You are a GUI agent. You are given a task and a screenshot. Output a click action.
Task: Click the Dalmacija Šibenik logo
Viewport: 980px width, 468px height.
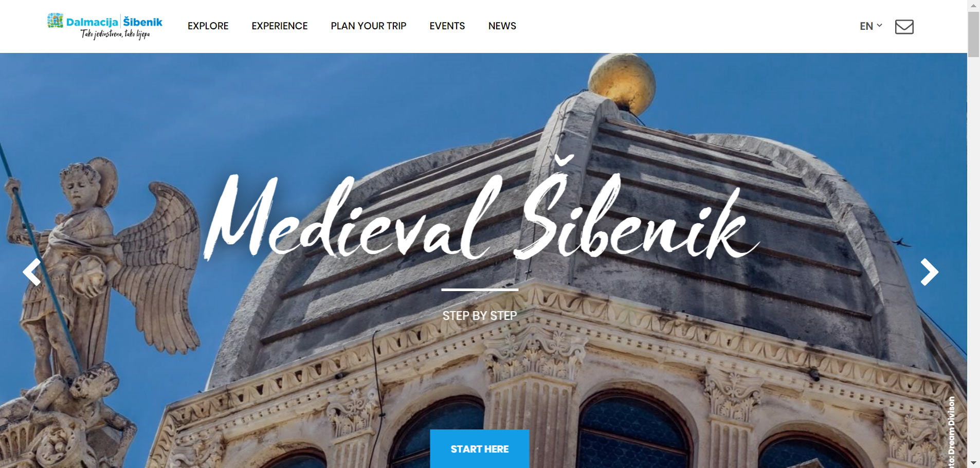pyautogui.click(x=105, y=26)
